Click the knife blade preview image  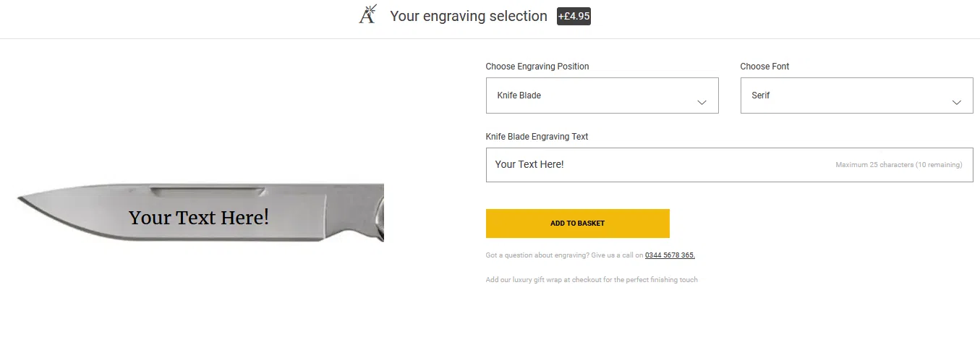pos(200,212)
